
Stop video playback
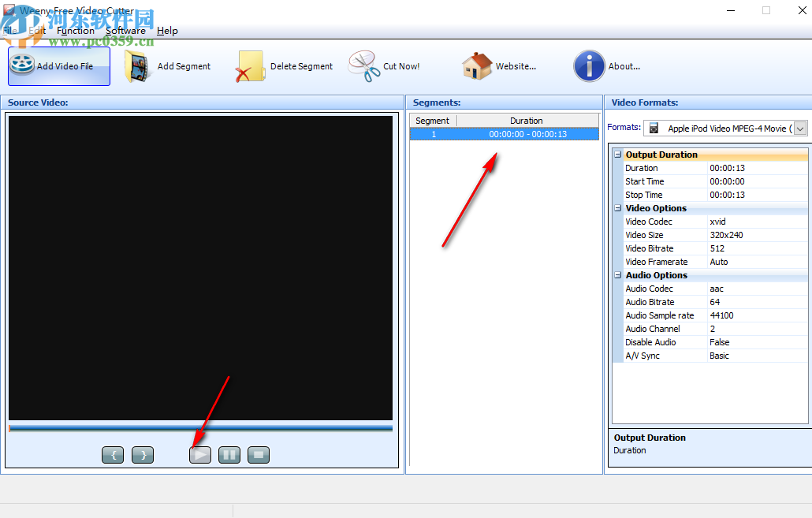point(258,454)
